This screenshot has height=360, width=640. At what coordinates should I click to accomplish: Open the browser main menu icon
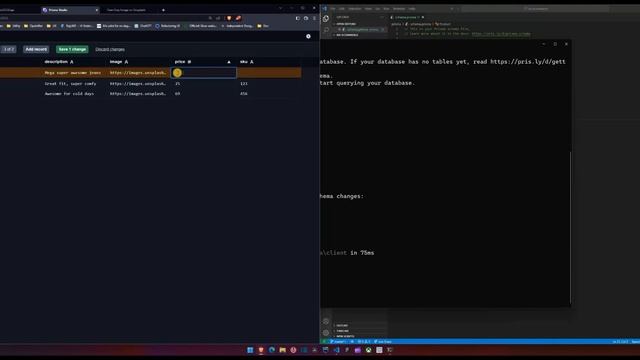(x=314, y=18)
